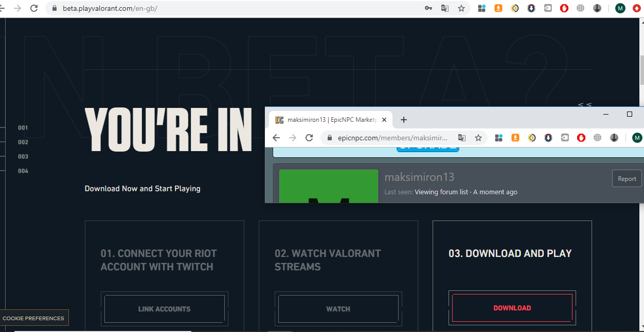Click the playvalorant address bar URL
Viewport: 644px width, 332px height.
point(110,8)
